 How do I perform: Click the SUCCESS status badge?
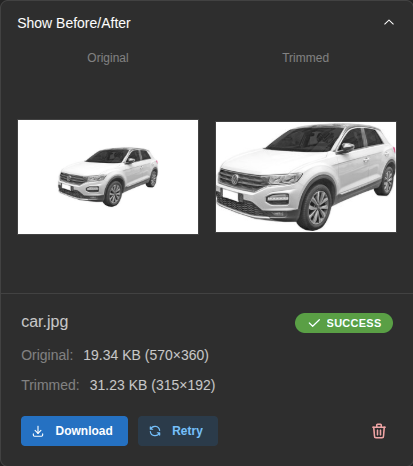pyautogui.click(x=344, y=323)
